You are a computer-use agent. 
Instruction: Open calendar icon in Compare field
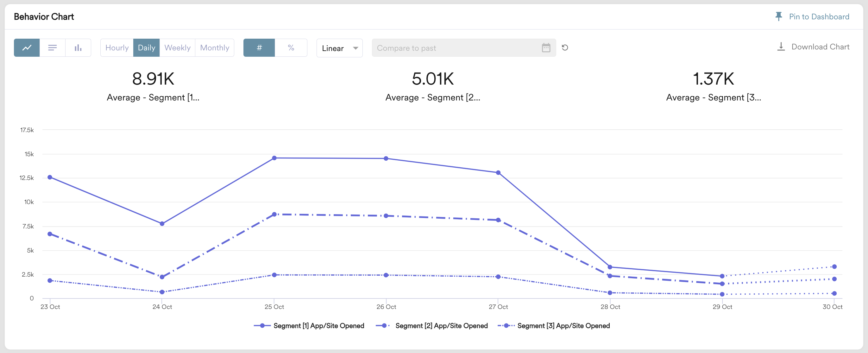546,48
